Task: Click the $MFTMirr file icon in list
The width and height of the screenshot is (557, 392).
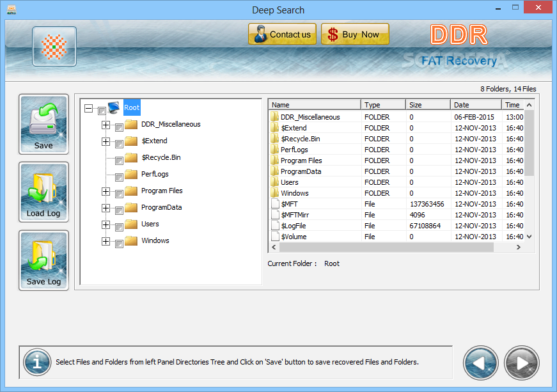Action: click(275, 215)
